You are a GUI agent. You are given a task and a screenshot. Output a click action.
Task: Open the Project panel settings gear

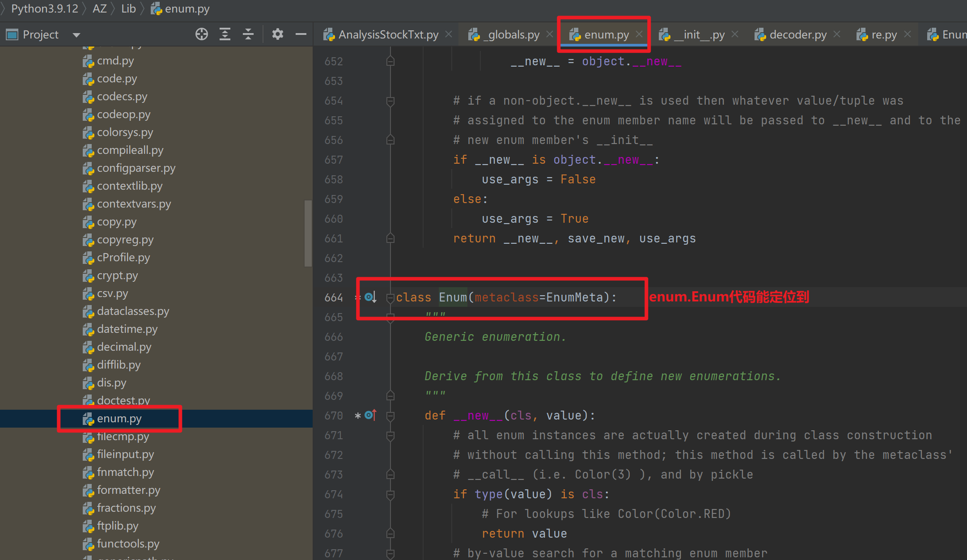(x=277, y=34)
